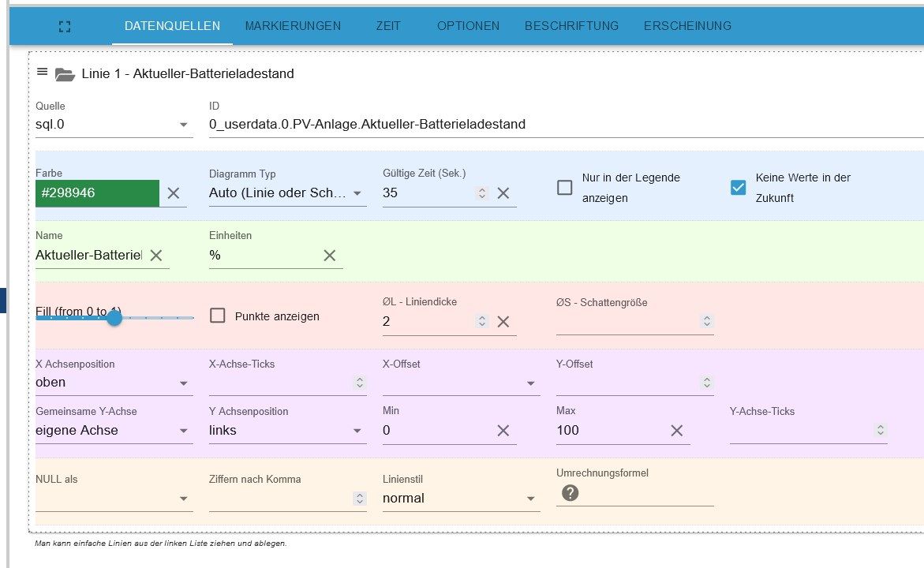
Task: Clear the Einheiten field
Action: (330, 256)
